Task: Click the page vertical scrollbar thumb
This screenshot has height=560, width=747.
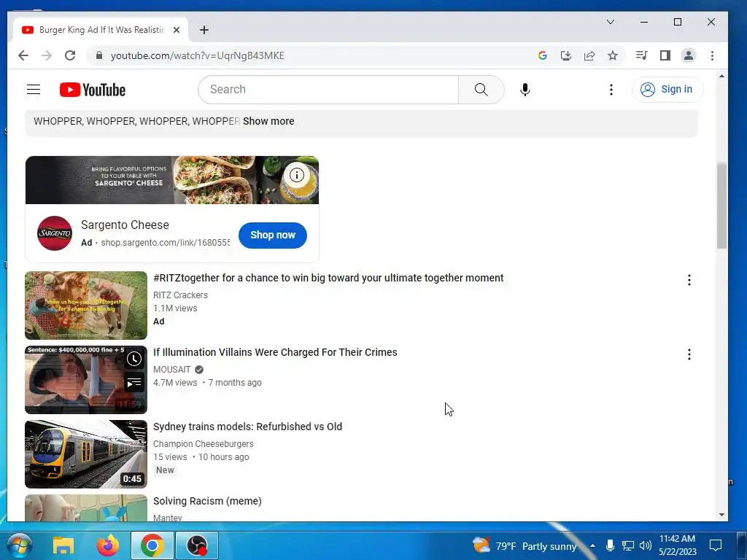Action: point(721,205)
